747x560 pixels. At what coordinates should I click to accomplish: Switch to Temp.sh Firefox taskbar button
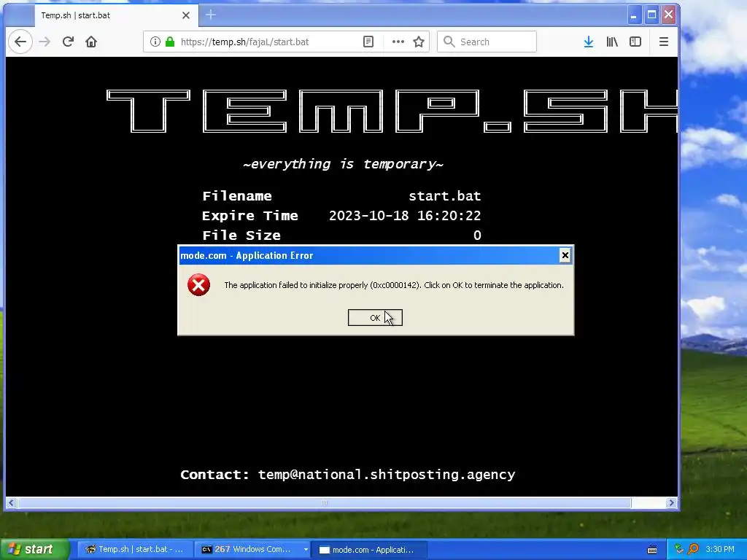click(135, 550)
